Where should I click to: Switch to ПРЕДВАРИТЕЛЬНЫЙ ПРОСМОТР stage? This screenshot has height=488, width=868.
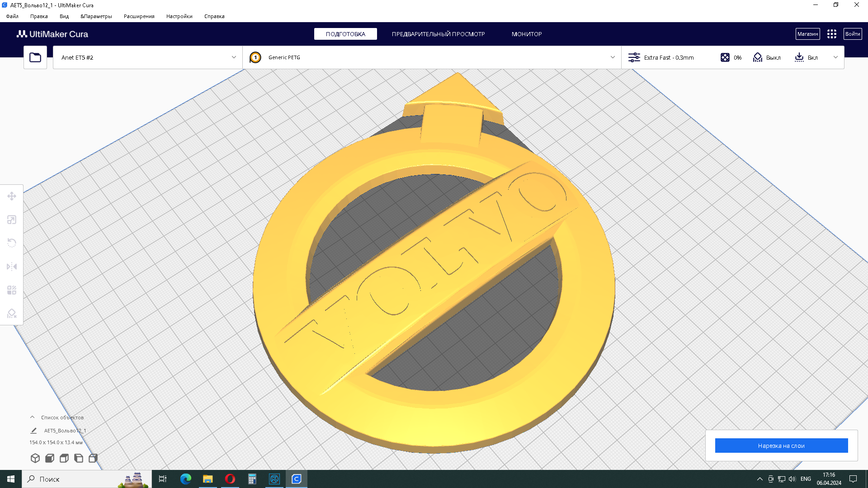[x=438, y=34]
